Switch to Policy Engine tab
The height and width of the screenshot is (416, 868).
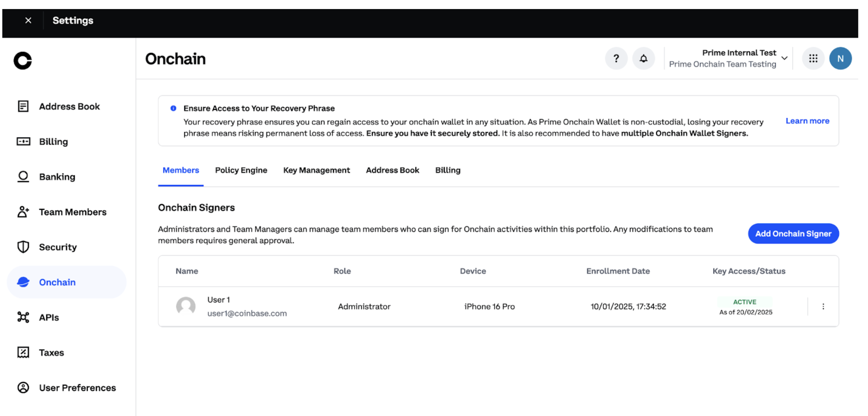tap(241, 170)
